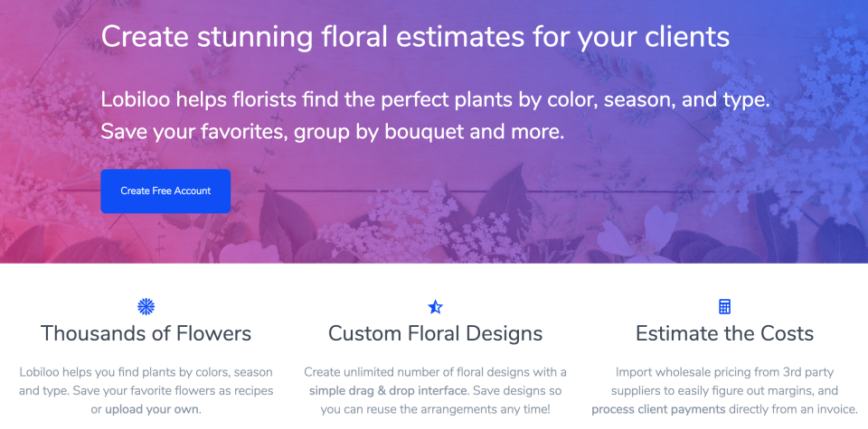Click "directly from an invoice" text
Viewport: 868px width, 429px height.
pyautogui.click(x=790, y=409)
